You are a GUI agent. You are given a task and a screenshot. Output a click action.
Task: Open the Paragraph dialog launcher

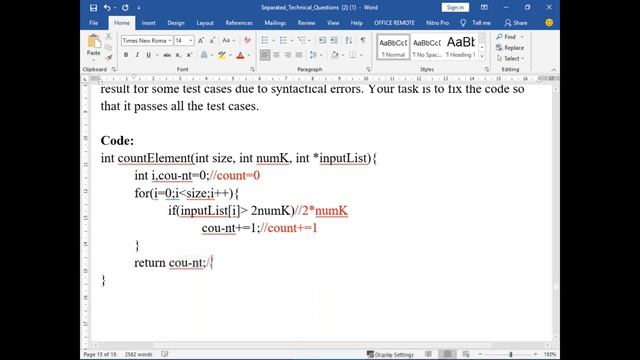(x=368, y=70)
